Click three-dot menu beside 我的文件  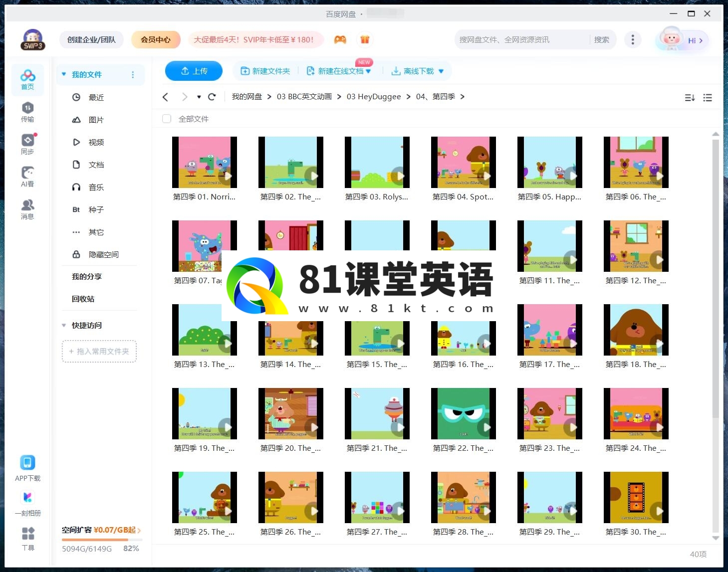coord(133,75)
